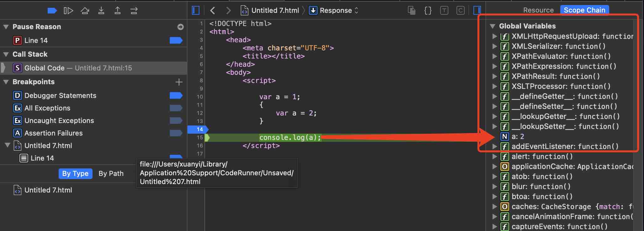
Task: Expand the alert function entry
Action: [x=495, y=157]
